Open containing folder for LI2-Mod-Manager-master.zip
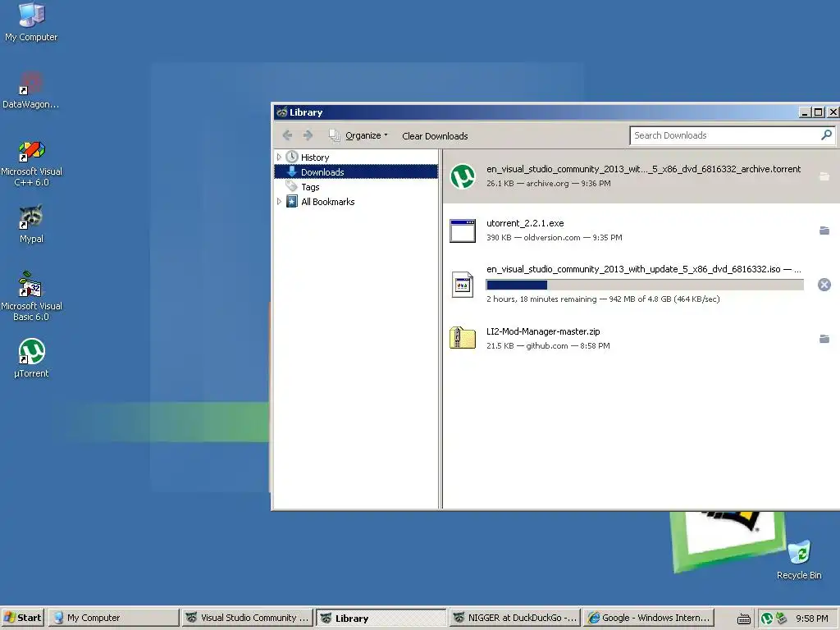The image size is (840, 630). click(x=824, y=339)
